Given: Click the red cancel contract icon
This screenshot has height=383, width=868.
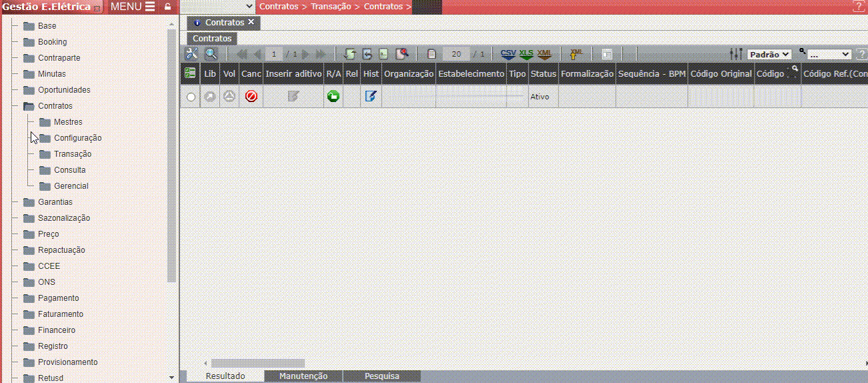Looking at the screenshot, I should (x=251, y=97).
